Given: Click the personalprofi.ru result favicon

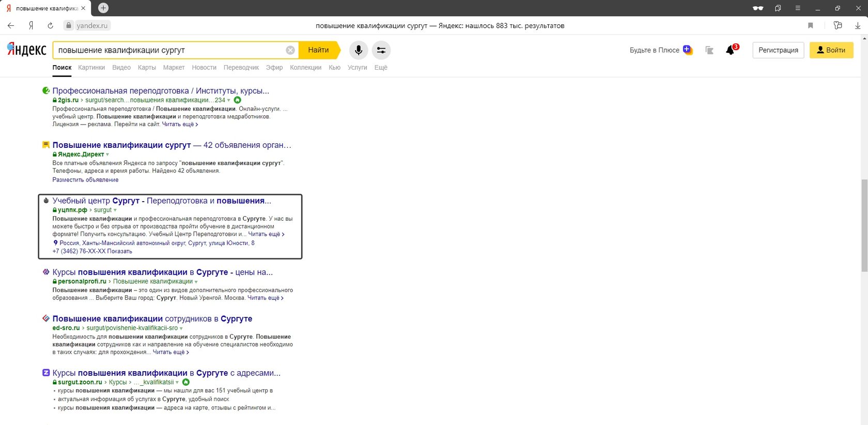Looking at the screenshot, I should point(46,272).
